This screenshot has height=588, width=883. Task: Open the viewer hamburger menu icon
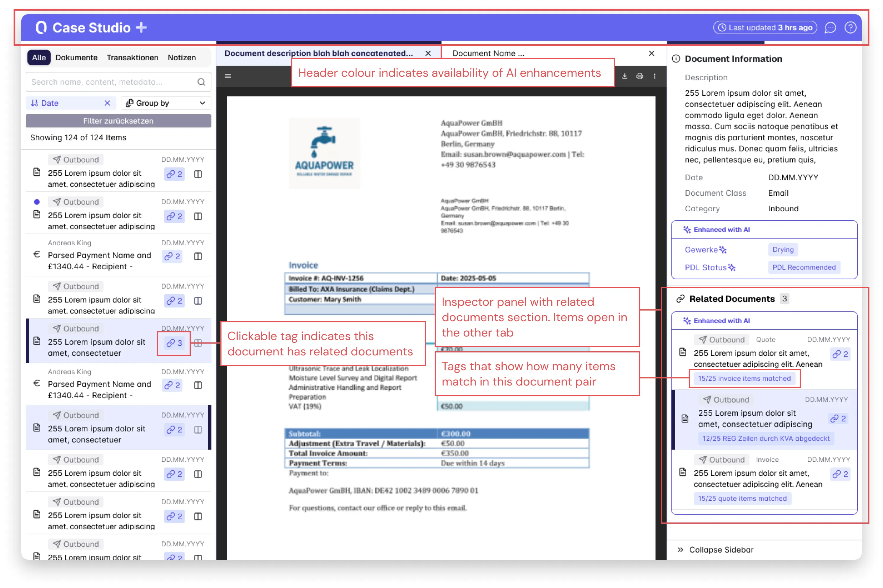click(x=228, y=76)
